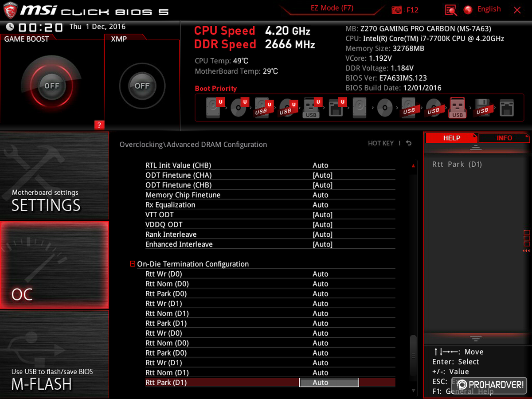Select the Rx Equalization Auto field
Viewport: 532px width, 399px height.
[321, 205]
